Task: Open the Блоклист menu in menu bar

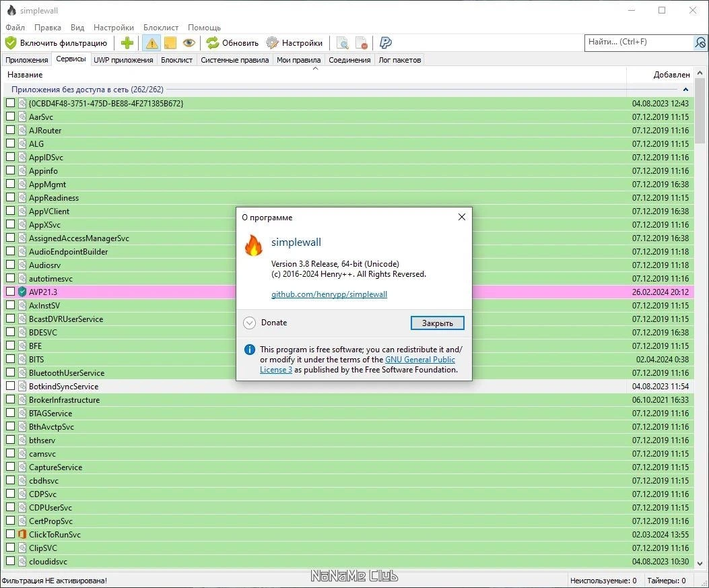Action: pyautogui.click(x=161, y=28)
